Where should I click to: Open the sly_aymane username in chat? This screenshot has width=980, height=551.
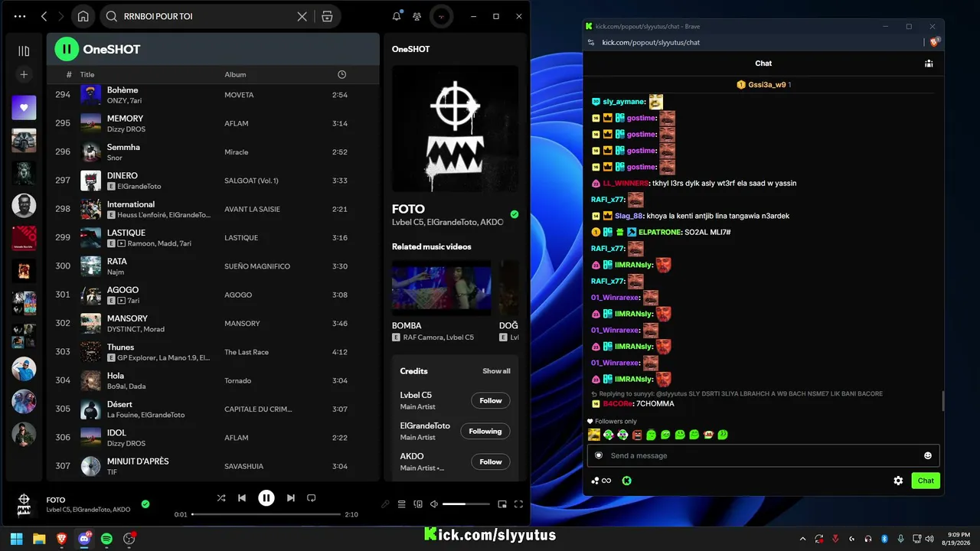tap(624, 102)
